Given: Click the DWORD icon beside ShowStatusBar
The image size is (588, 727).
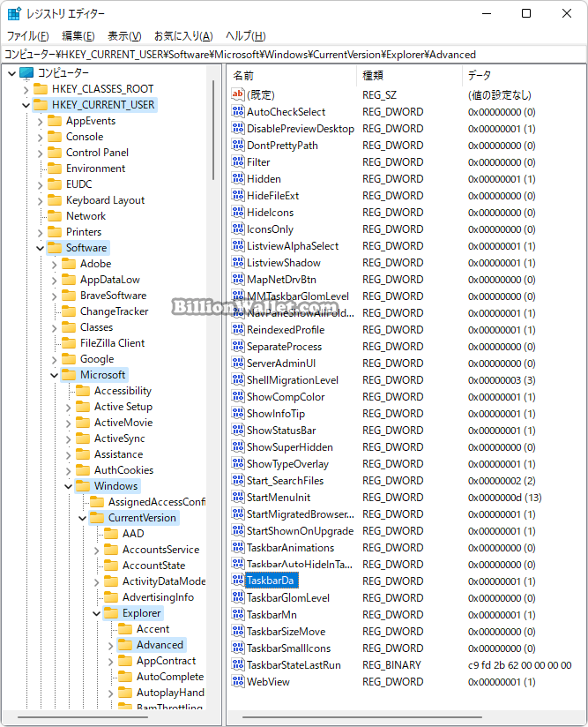Looking at the screenshot, I should click(x=238, y=430).
